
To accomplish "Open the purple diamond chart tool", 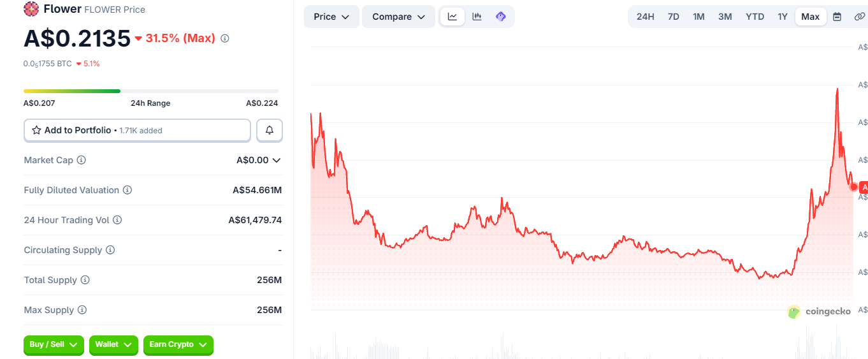I will click(x=501, y=17).
